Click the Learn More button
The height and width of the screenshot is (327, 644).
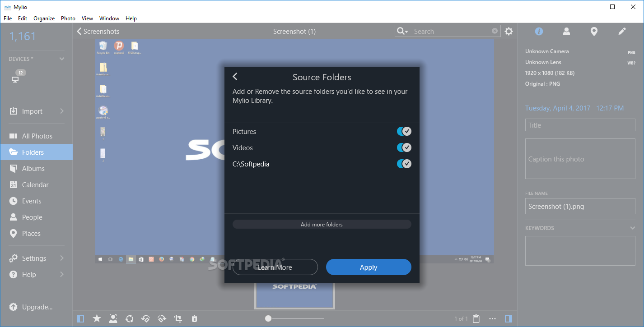[x=275, y=267]
